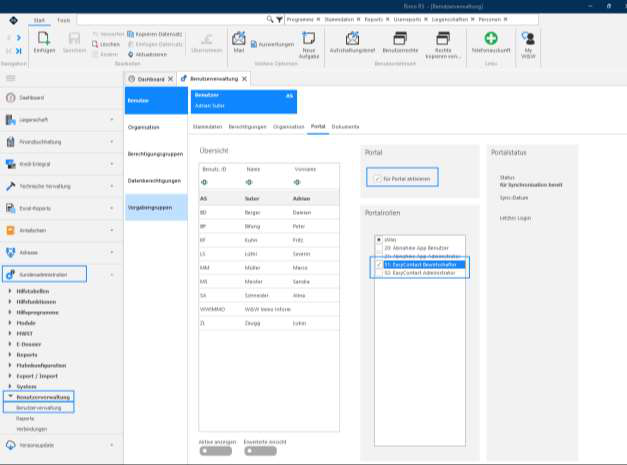This screenshot has height=465, width=627.
Task: Click filter icon under Name column
Action: pyautogui.click(x=249, y=182)
